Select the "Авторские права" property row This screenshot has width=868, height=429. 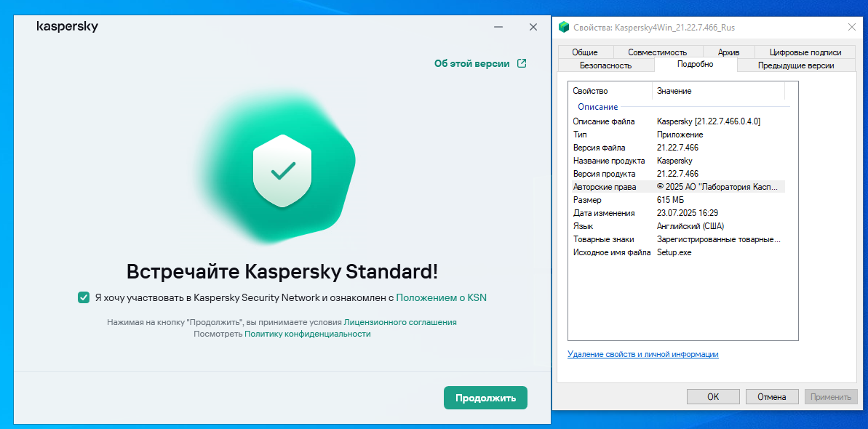[x=677, y=187]
